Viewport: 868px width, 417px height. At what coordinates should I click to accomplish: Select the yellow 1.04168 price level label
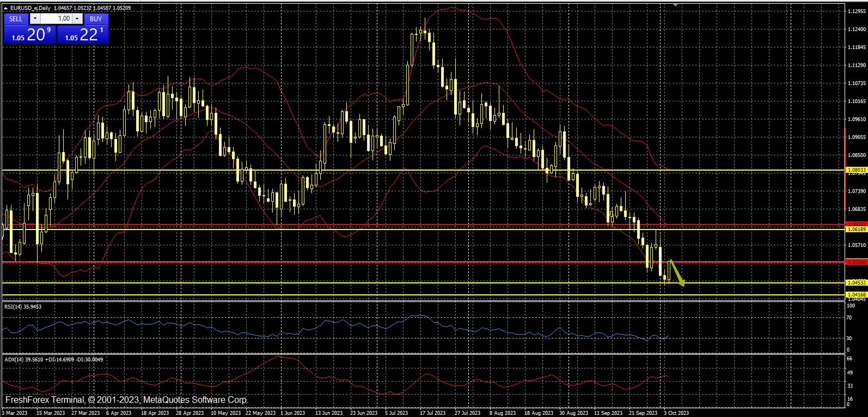coord(856,295)
